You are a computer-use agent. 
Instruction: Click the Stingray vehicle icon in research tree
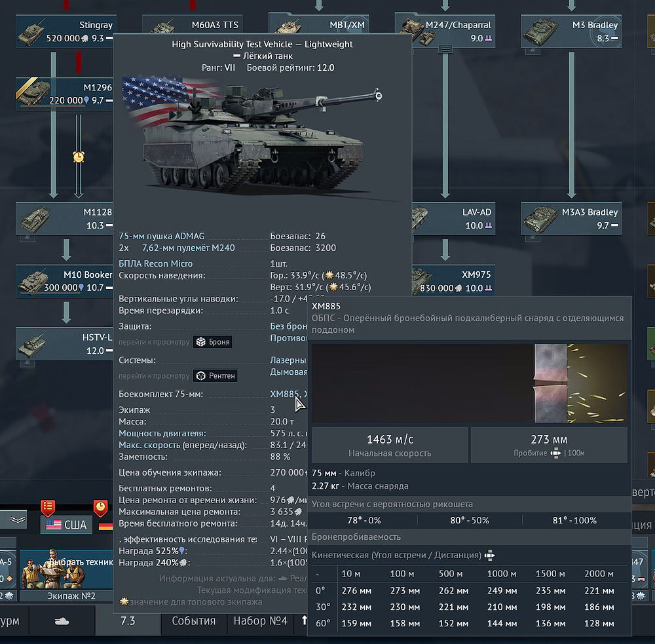click(31, 31)
